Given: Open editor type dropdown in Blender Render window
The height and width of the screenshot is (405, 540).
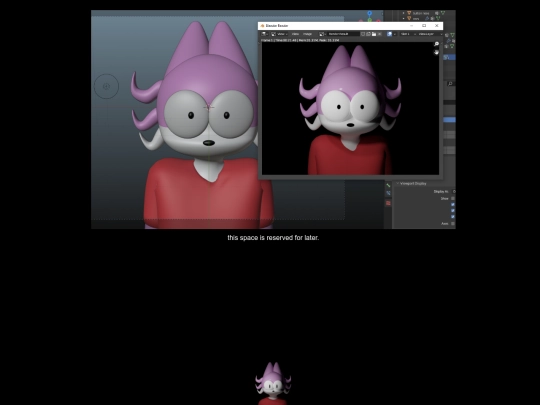Looking at the screenshot, I should click(x=264, y=34).
